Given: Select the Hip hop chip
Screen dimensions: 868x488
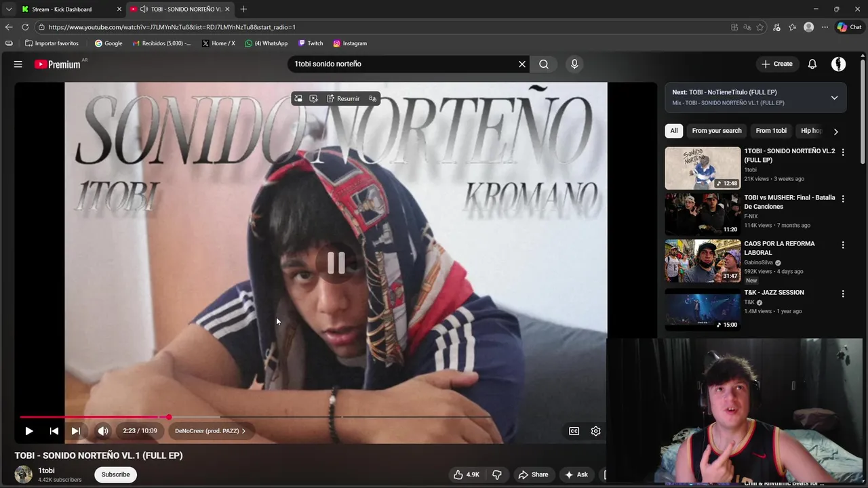Looking at the screenshot, I should [x=811, y=131].
